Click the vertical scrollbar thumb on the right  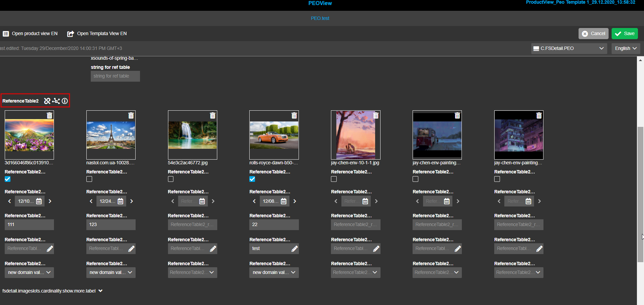pos(640,194)
